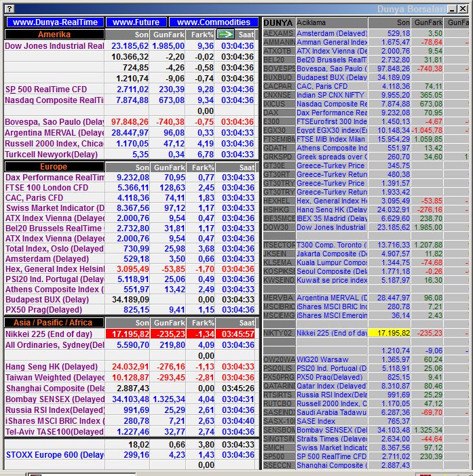Click Straits Times (Delayed) description
The image size is (473, 476).
click(331, 439)
